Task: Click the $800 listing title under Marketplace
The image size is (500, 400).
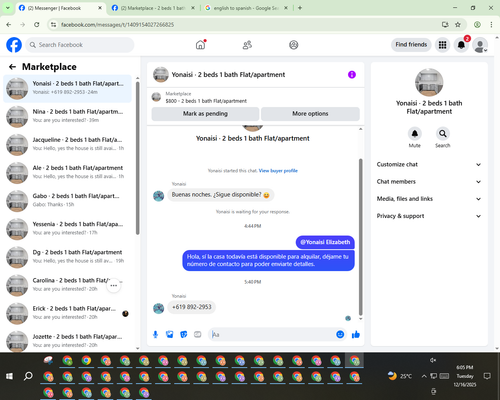Action: click(206, 101)
